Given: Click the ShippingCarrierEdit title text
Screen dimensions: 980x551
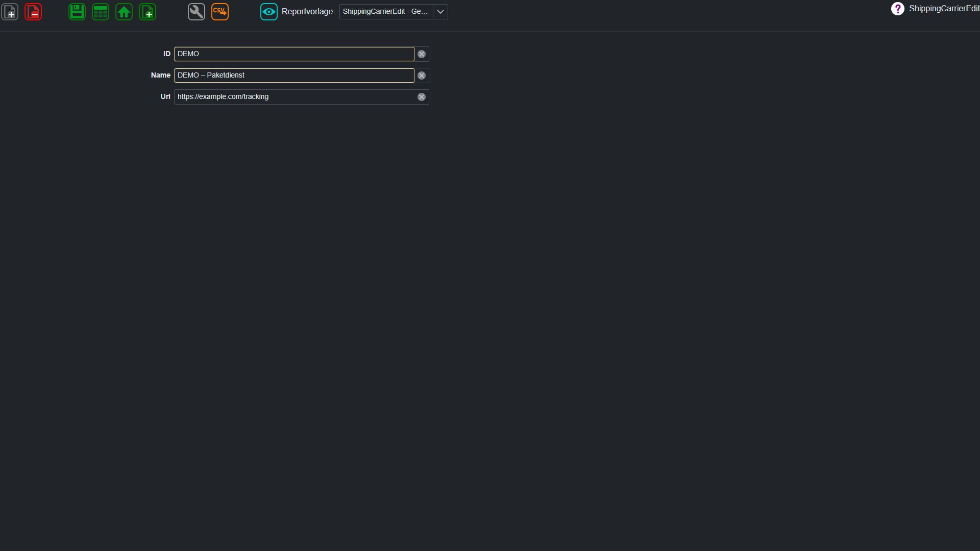Looking at the screenshot, I should 944,9.
